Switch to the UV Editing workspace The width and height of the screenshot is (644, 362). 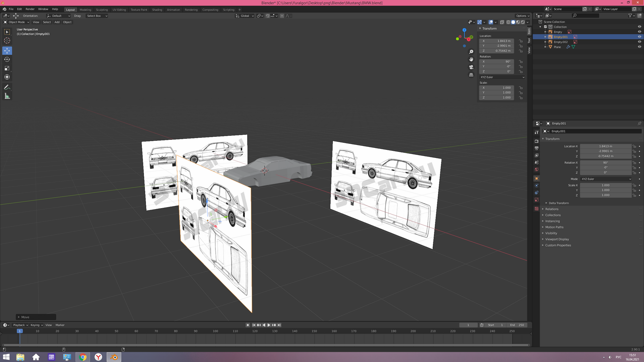tap(119, 10)
